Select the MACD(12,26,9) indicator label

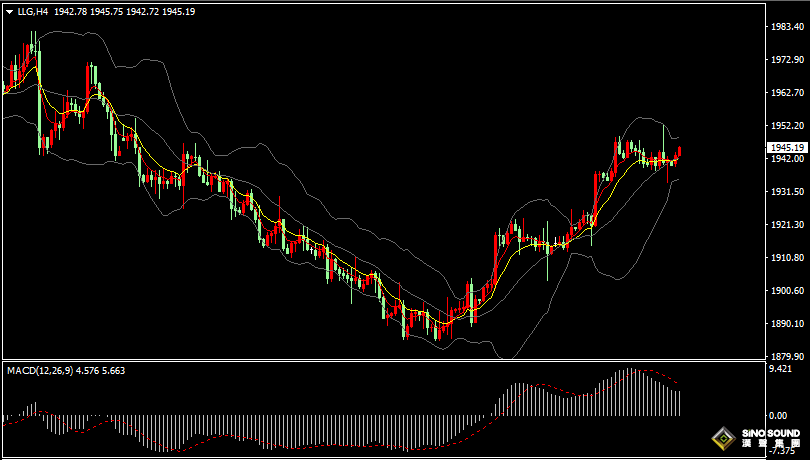click(x=39, y=370)
